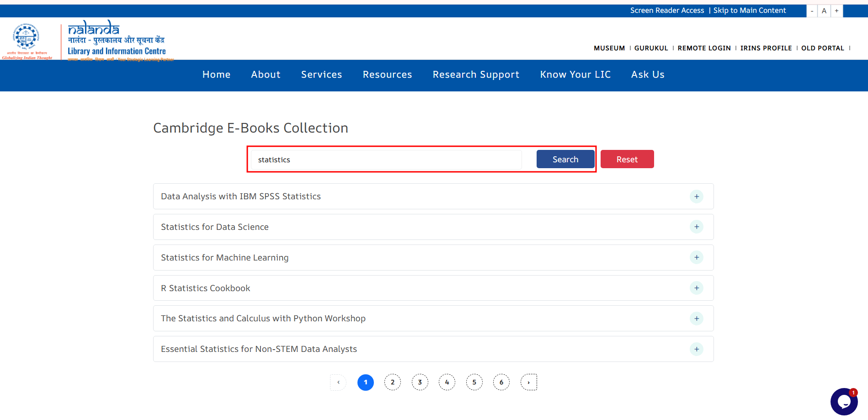Expand Essential Statistics for Non-STEM Data Analysts
The image size is (868, 420).
(x=696, y=349)
